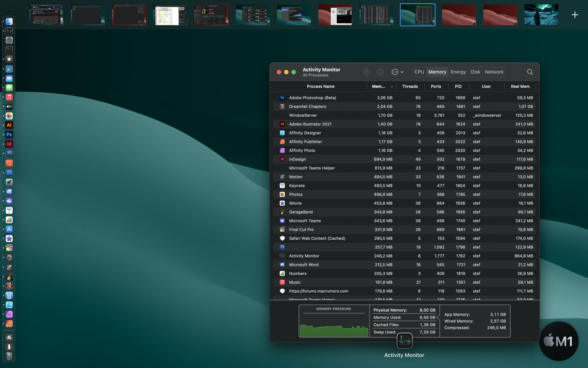This screenshot has height=368, width=588.
Task: Click the Photoshop dock icon
Action: tap(9, 135)
